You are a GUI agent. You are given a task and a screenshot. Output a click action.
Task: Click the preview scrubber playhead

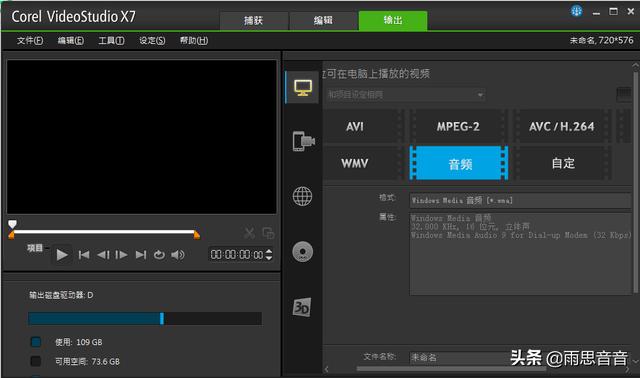click(13, 224)
